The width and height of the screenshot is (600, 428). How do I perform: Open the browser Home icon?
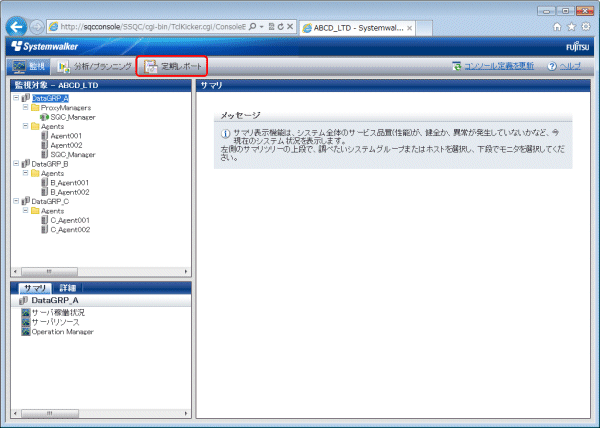point(557,27)
